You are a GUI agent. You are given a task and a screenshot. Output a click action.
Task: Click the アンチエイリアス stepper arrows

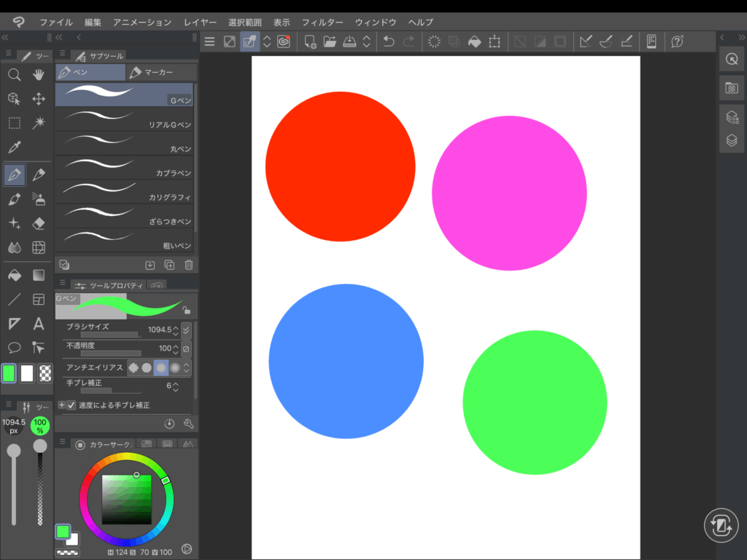point(186,367)
